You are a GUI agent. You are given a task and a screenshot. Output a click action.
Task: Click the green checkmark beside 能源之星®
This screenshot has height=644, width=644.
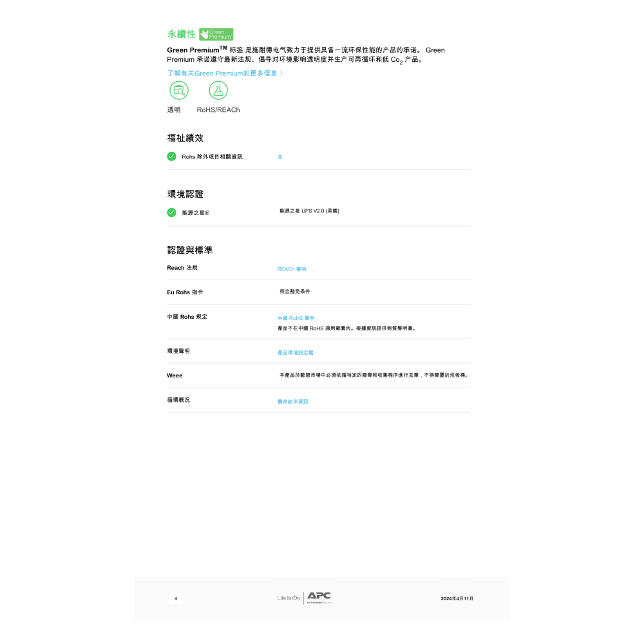pyautogui.click(x=171, y=212)
